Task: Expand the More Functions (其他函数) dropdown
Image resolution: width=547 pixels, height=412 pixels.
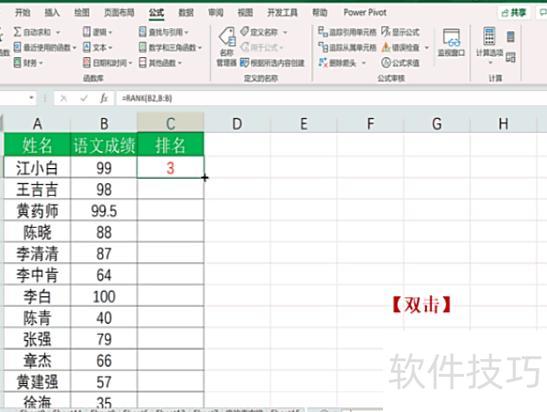Action: pos(180,63)
